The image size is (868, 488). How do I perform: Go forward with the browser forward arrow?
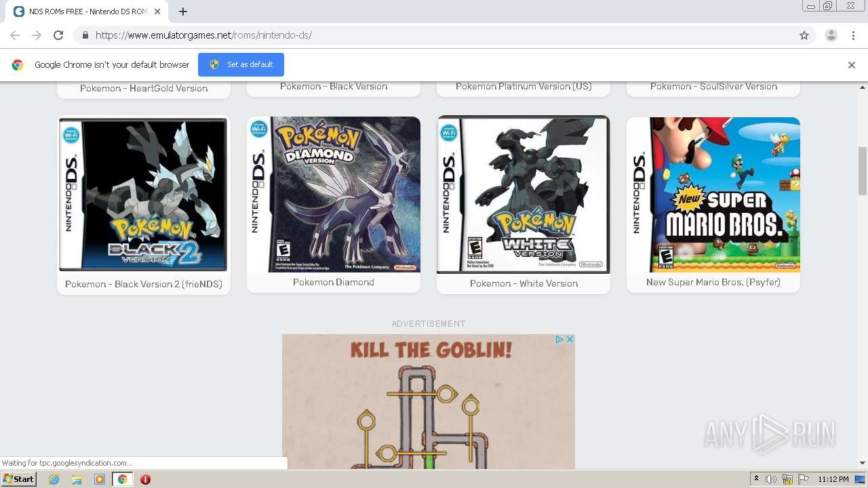[x=37, y=35]
